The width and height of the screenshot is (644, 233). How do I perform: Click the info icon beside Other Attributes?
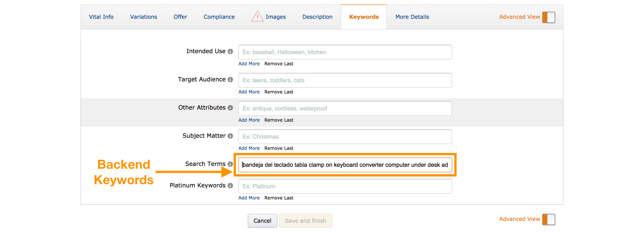(x=230, y=108)
